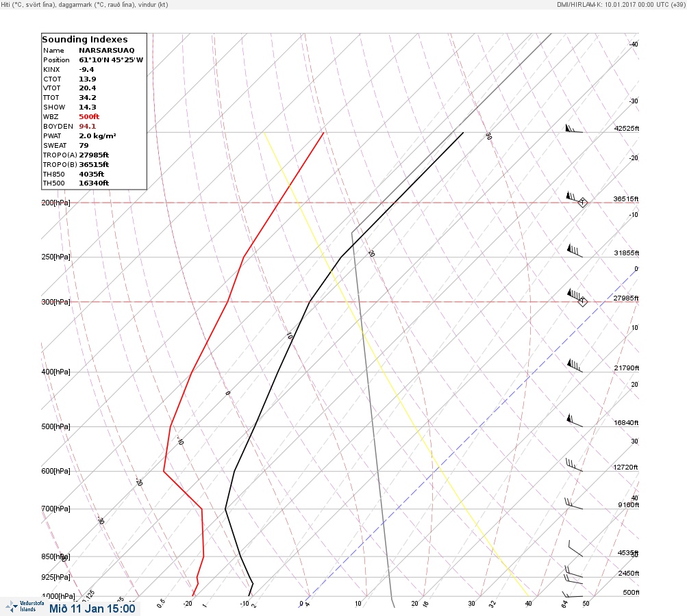Click the TTOT value 34.2
This screenshot has height=616, width=687.
click(x=88, y=98)
